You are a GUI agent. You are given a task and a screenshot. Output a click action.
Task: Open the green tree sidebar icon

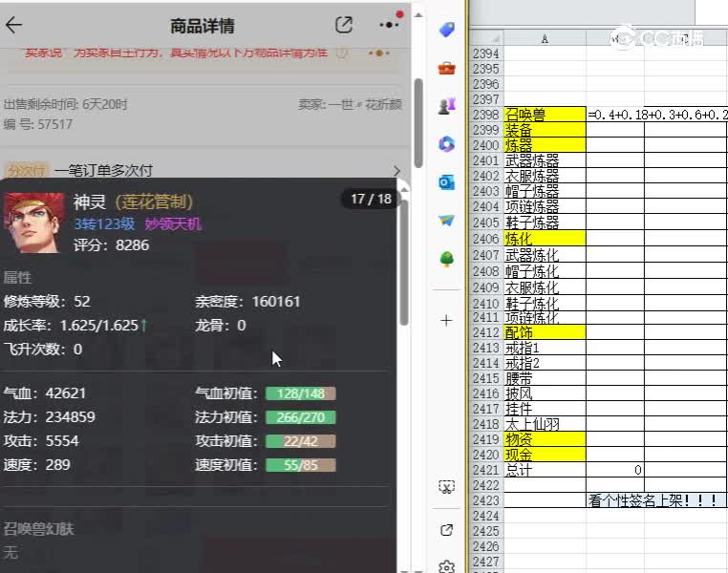coord(447,259)
